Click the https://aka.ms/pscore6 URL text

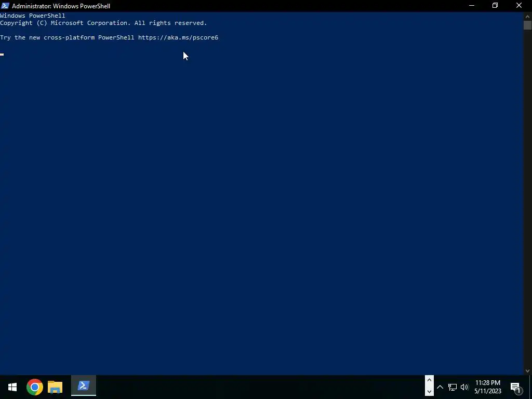point(178,37)
